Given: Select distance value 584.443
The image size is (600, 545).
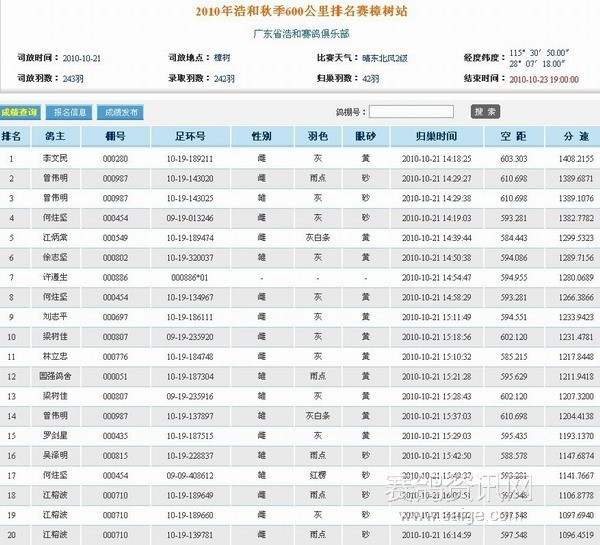Looking at the screenshot, I should [514, 238].
